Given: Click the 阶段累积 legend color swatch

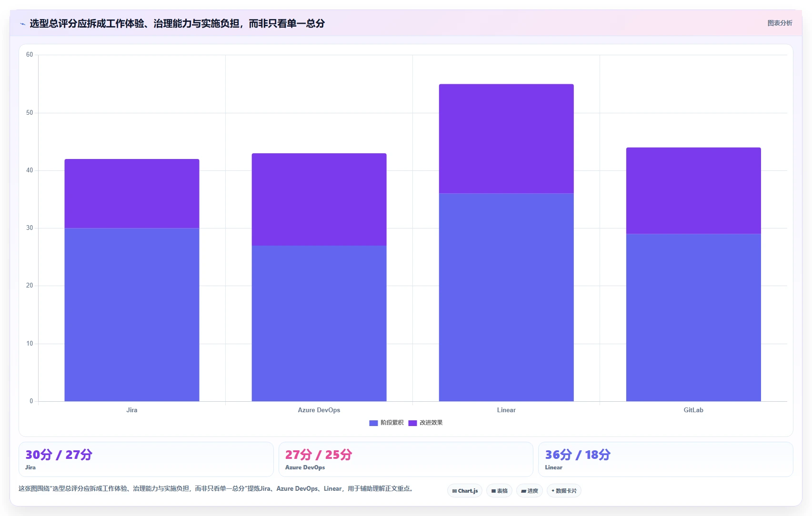Looking at the screenshot, I should pyautogui.click(x=373, y=423).
